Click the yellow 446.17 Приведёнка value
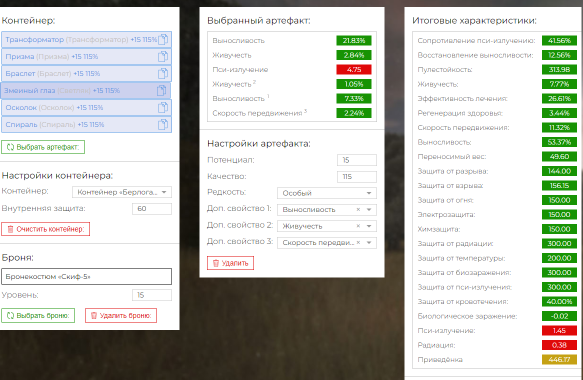Screen dimensions: 583x380 pos(559,360)
